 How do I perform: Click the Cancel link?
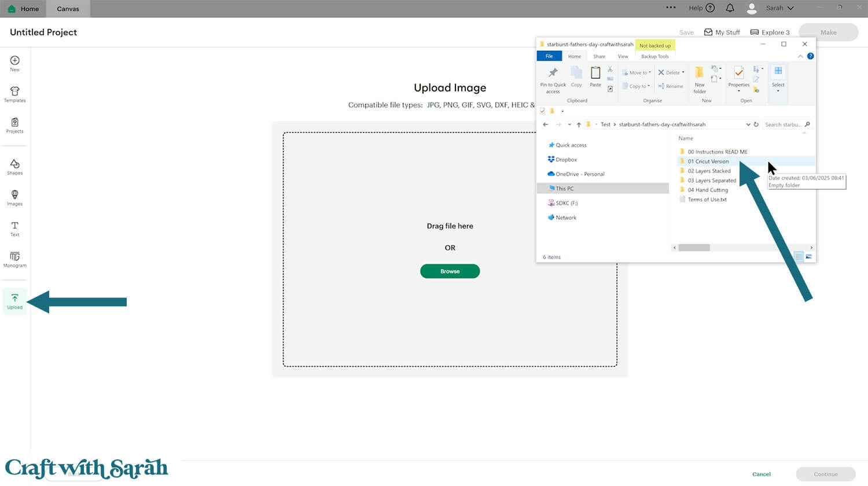pos(762,474)
